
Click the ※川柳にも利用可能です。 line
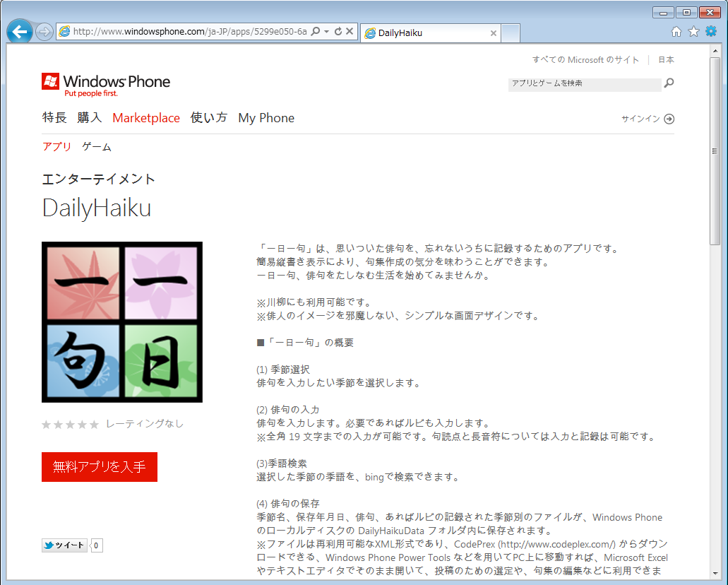[x=314, y=302]
